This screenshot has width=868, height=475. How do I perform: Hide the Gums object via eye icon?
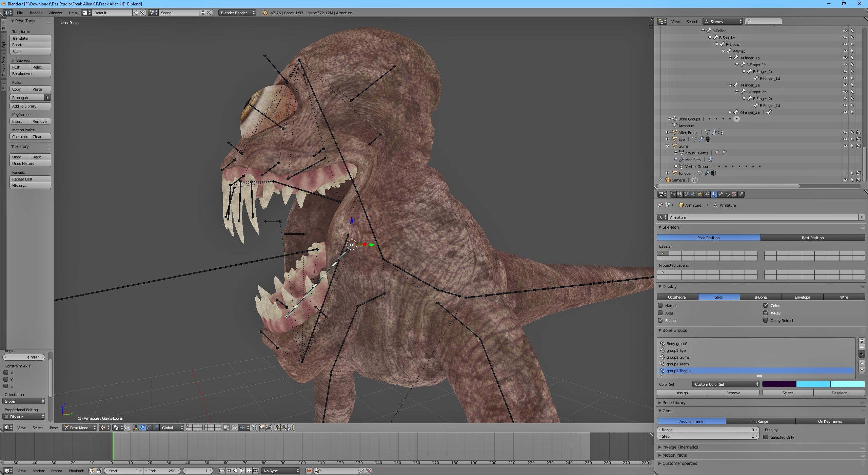pyautogui.click(x=845, y=146)
